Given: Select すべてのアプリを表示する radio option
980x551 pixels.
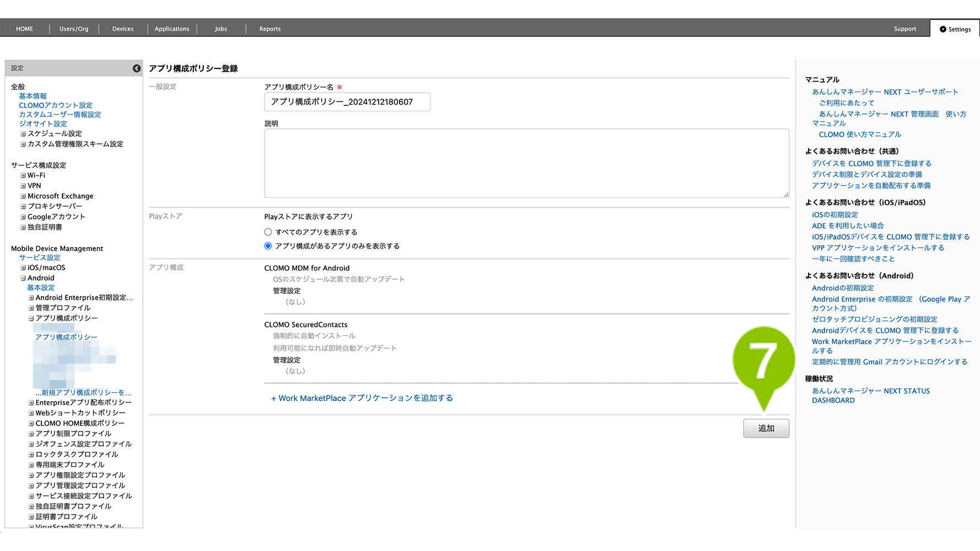Looking at the screenshot, I should pos(268,232).
